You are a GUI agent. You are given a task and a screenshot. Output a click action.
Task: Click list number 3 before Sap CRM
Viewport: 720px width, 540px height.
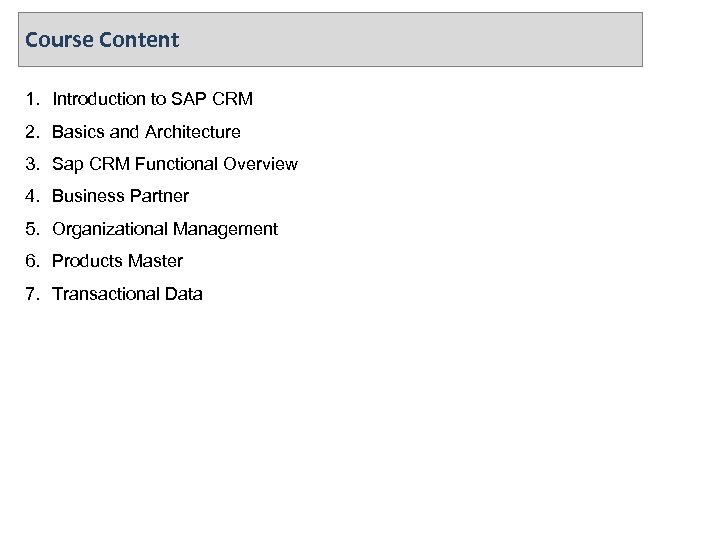[33, 164]
